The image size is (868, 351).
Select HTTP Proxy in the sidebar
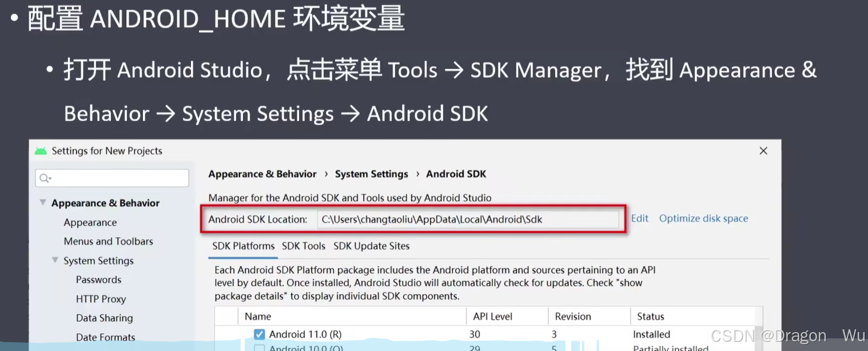point(101,299)
